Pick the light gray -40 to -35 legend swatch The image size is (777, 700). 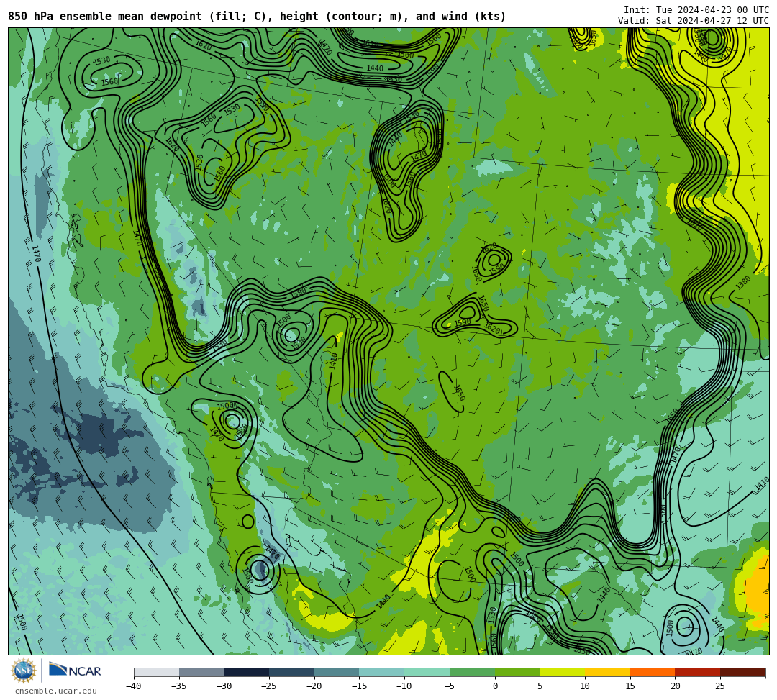157,672
